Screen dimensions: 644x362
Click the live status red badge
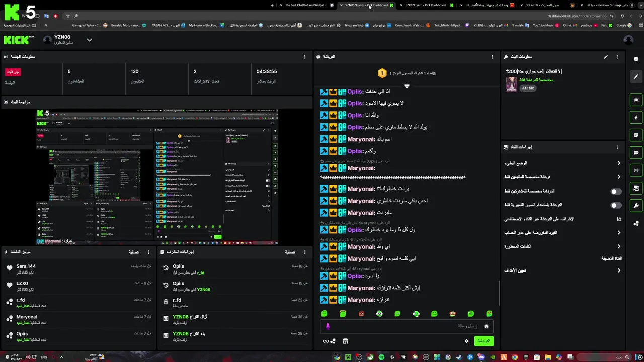pos(13,72)
